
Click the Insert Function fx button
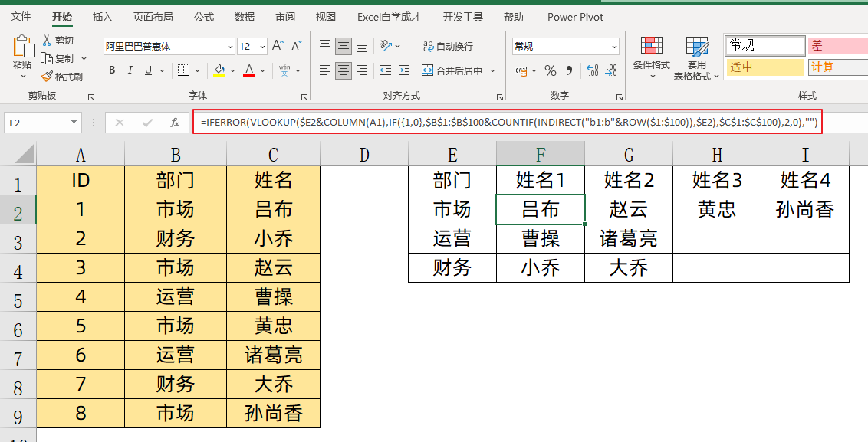(x=174, y=123)
